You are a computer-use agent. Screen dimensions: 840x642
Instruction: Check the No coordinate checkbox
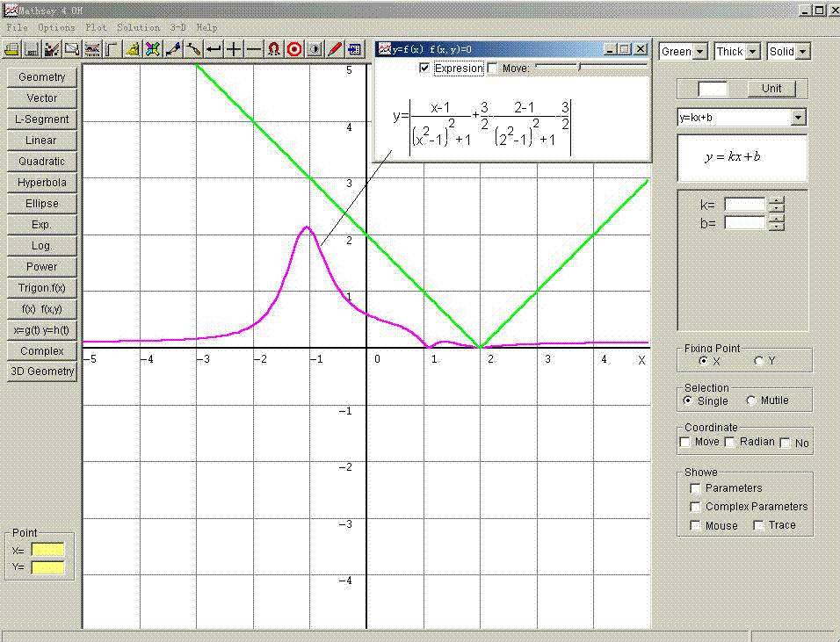[786, 443]
